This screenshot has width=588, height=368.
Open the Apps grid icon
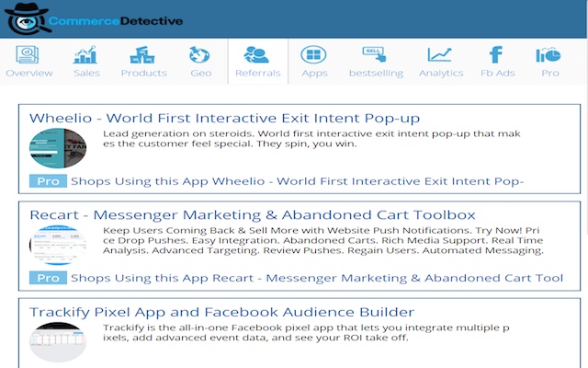click(313, 55)
